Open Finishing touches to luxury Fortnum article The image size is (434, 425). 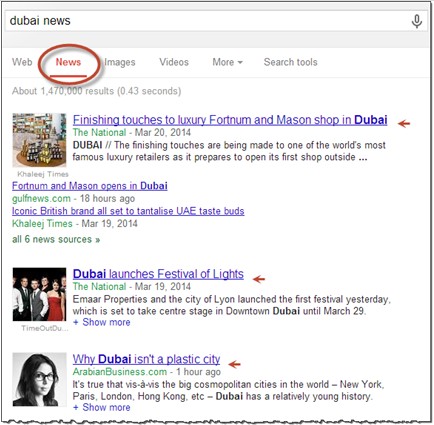click(230, 120)
